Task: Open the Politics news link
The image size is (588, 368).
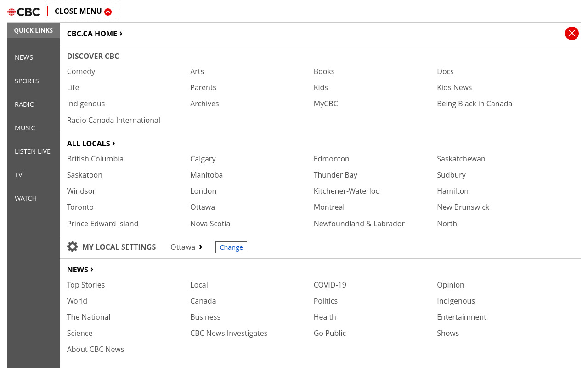Action: coord(326,301)
